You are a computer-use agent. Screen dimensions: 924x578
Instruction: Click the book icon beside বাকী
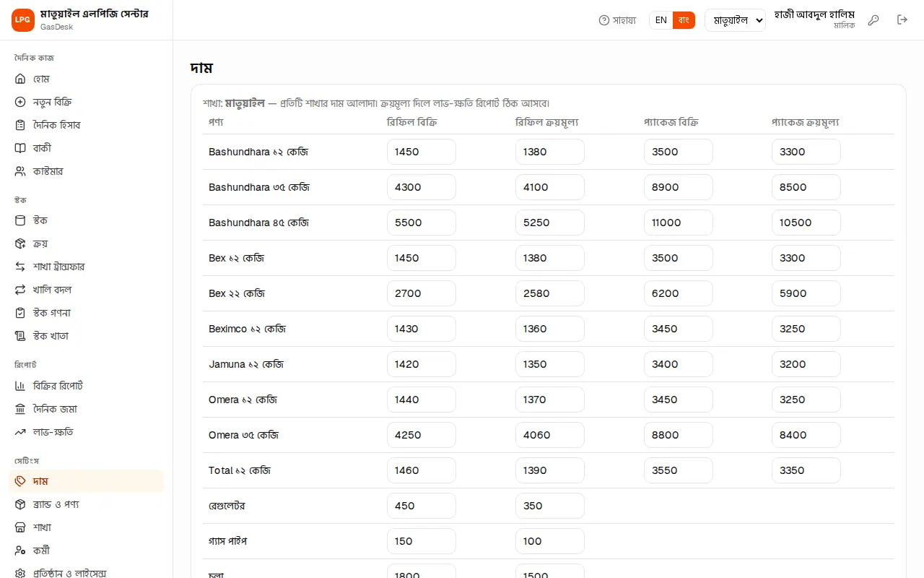tap(20, 148)
